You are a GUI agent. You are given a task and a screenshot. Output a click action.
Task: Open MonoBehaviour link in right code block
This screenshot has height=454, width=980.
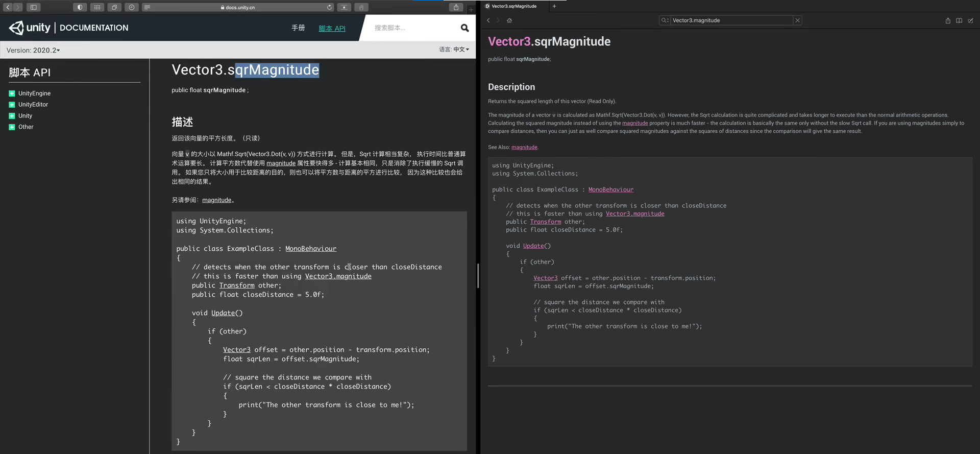[611, 189]
